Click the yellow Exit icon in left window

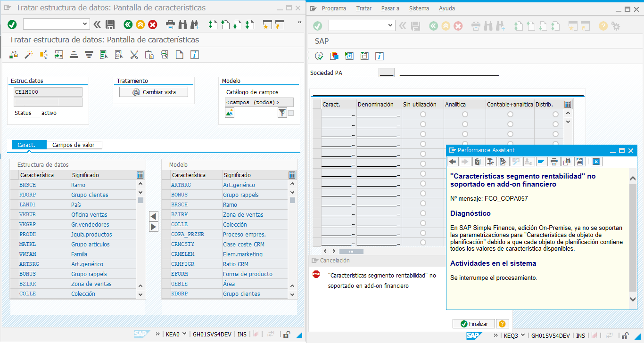(140, 24)
